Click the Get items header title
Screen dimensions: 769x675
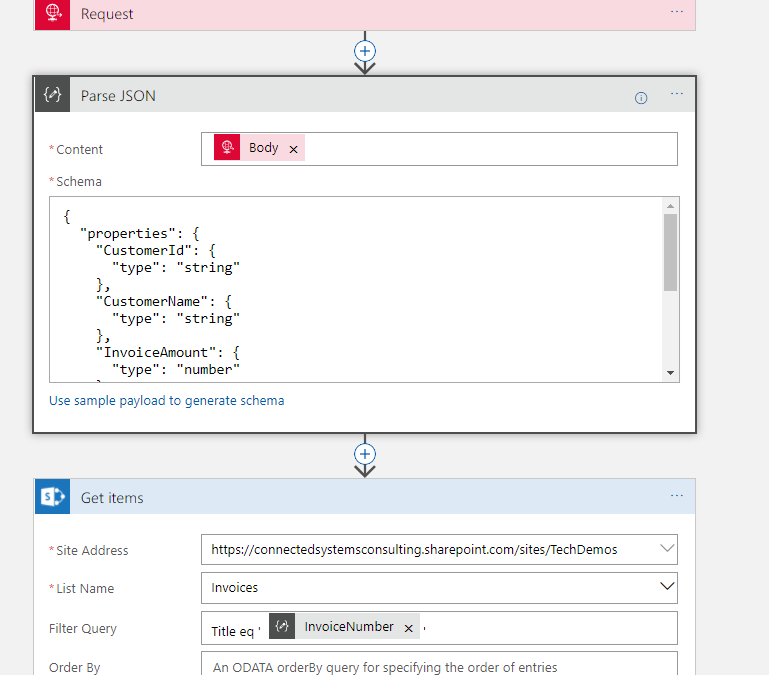(x=112, y=498)
